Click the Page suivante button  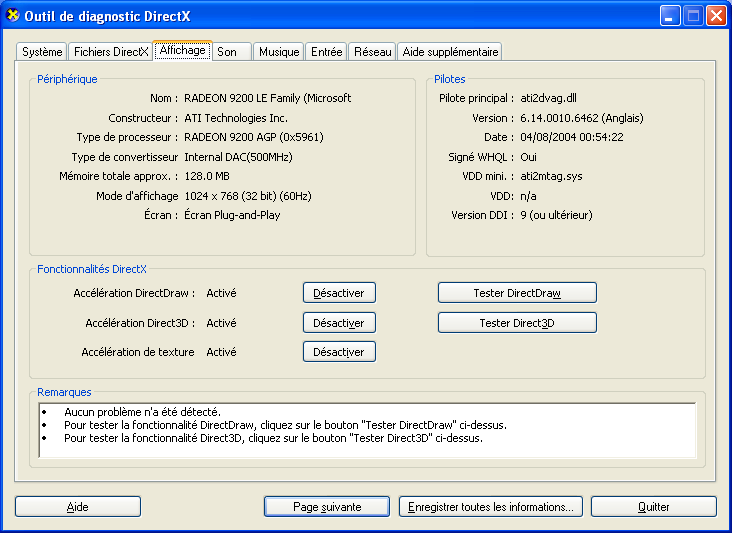(x=327, y=507)
